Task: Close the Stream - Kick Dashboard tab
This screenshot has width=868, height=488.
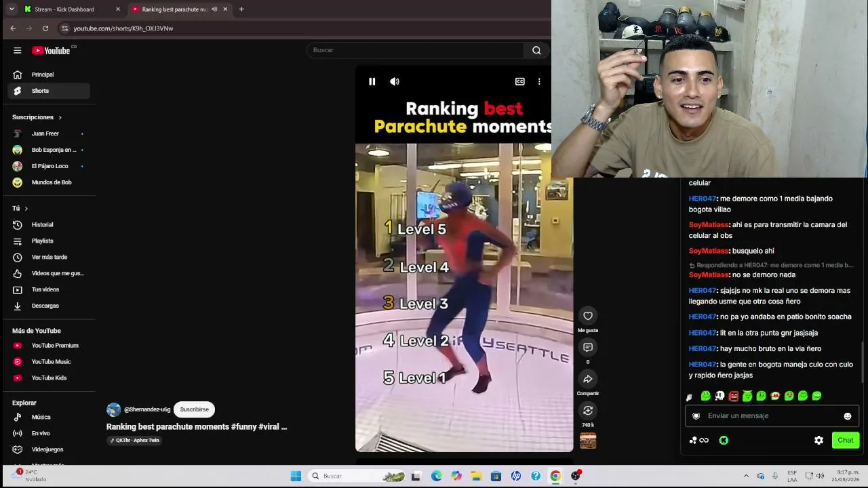Action: [x=118, y=9]
